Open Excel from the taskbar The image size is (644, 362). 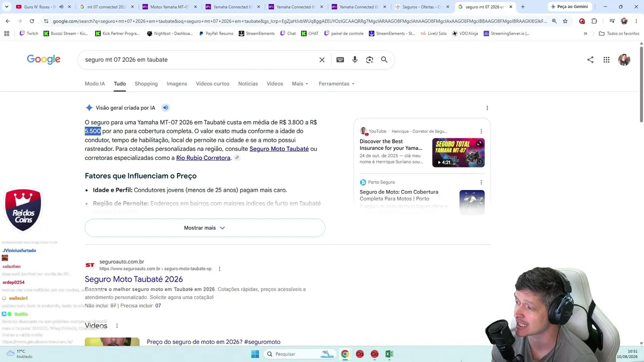389,354
